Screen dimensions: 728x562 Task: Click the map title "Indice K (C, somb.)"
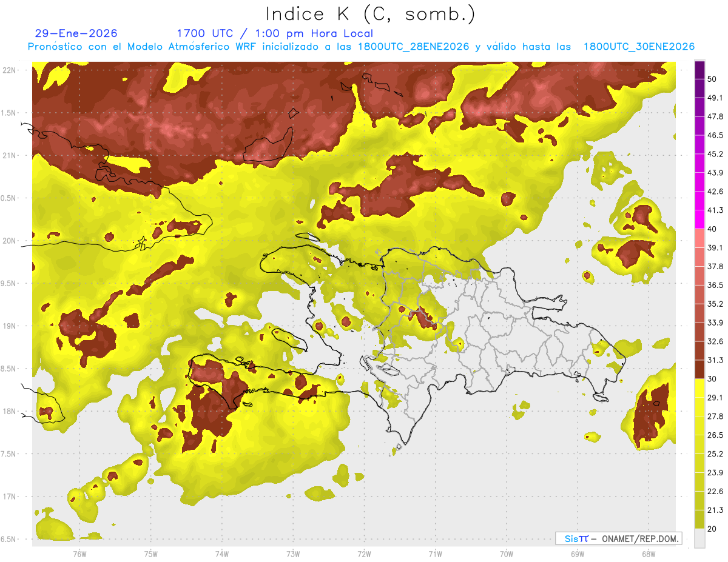point(371,15)
